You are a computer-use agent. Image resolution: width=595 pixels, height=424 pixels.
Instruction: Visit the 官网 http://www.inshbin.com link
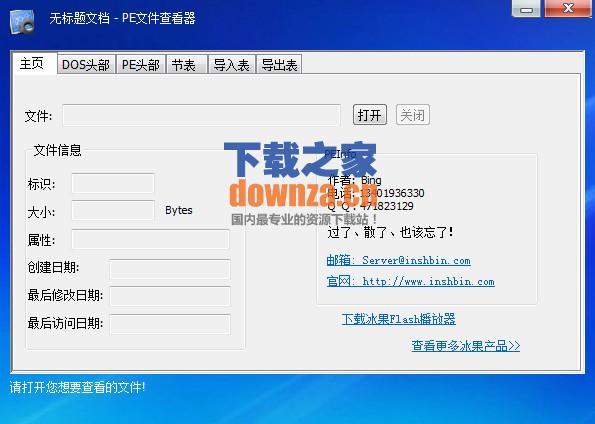(411, 281)
